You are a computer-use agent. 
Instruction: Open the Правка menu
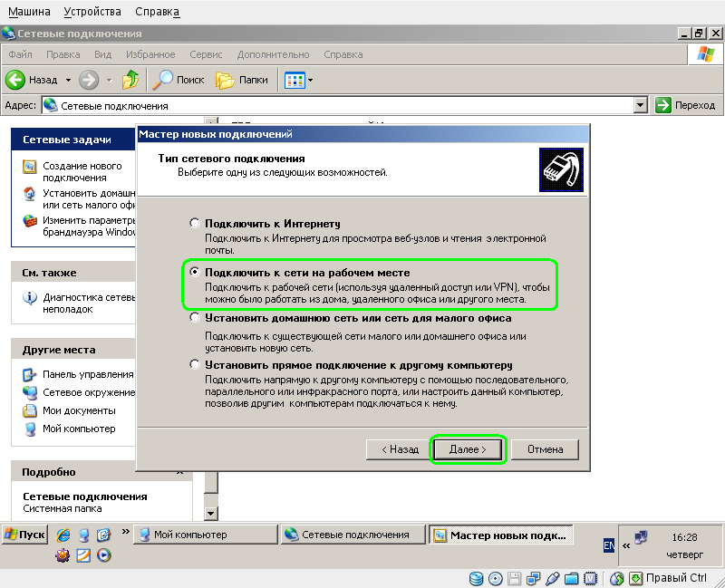63,54
